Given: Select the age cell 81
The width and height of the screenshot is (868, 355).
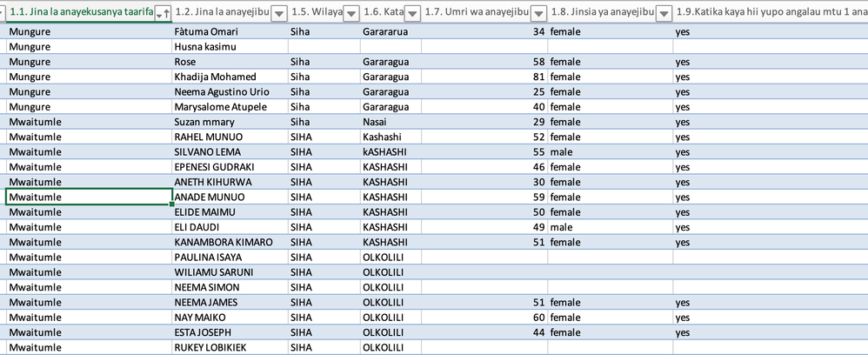Looking at the screenshot, I should (485, 77).
